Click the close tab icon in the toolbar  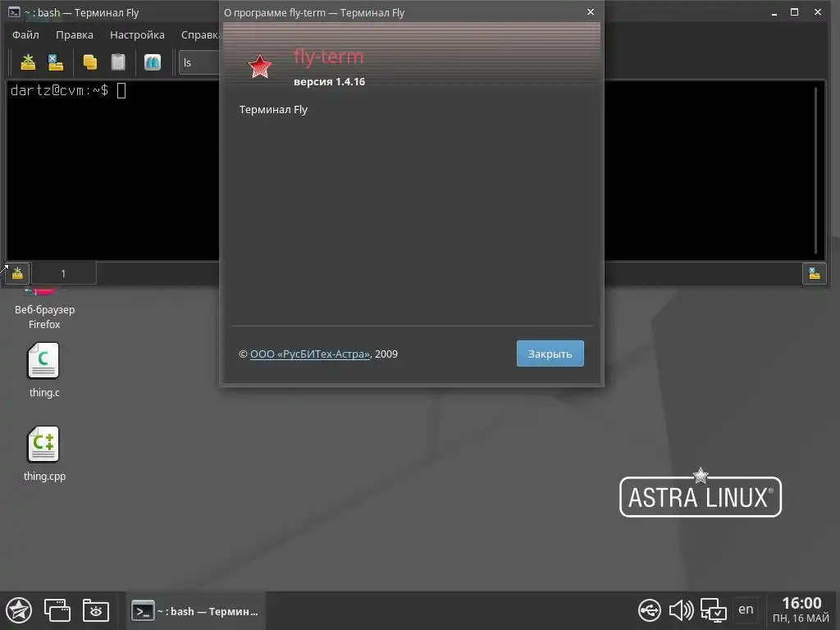pos(55,62)
